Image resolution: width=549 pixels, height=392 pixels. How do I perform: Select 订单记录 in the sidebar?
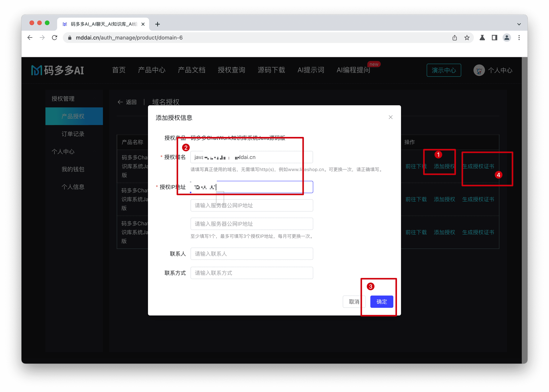[73, 134]
